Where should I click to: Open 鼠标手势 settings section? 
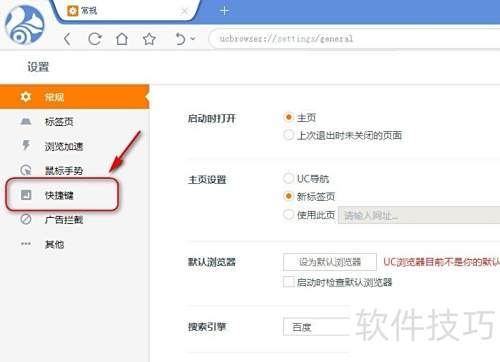point(74,170)
